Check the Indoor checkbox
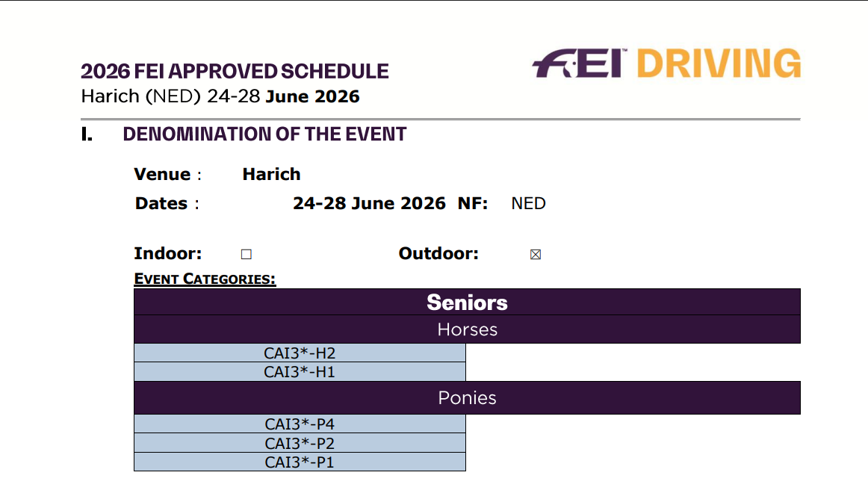The width and height of the screenshot is (868, 496). click(x=247, y=255)
